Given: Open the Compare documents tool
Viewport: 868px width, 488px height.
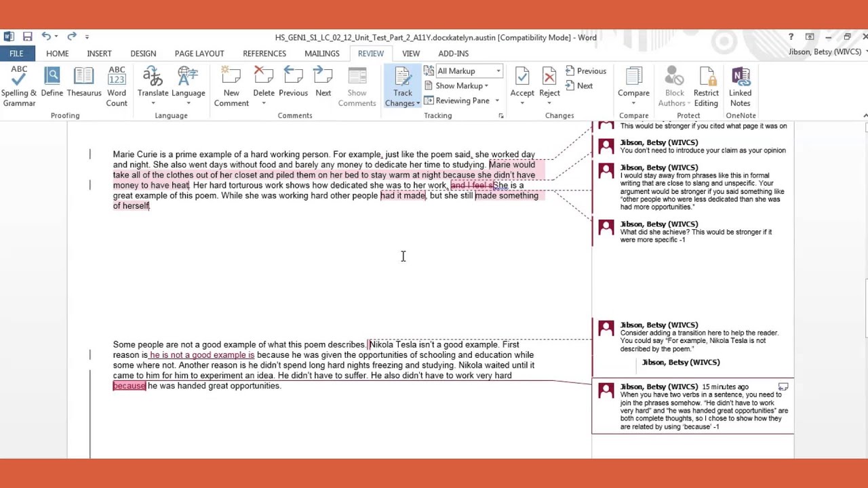Looking at the screenshot, I should pyautogui.click(x=633, y=86).
